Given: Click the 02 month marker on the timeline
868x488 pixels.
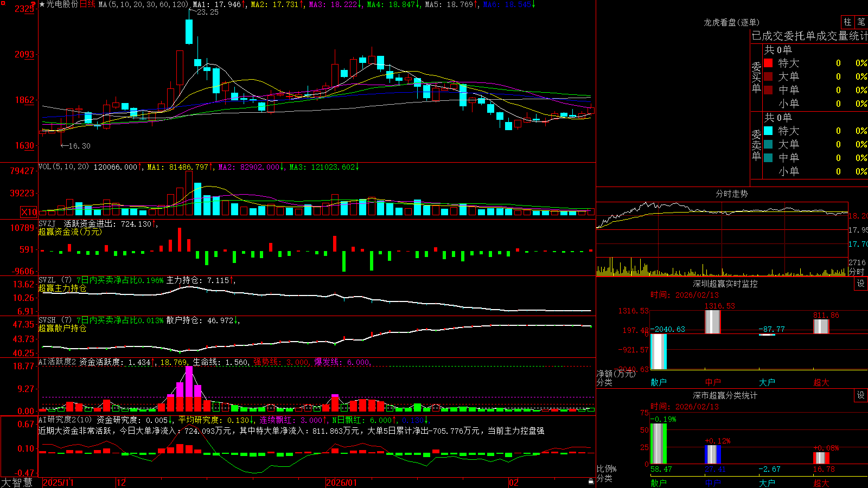Looking at the screenshot, I should (513, 483).
